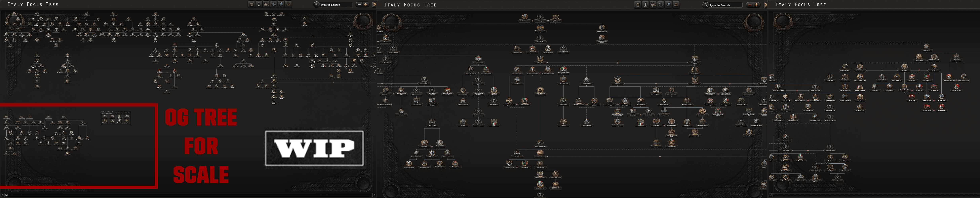Toggle the balance scales filter in left tree toolbar
Viewport: 980px width, 198px height.
pyautogui.click(x=274, y=4)
